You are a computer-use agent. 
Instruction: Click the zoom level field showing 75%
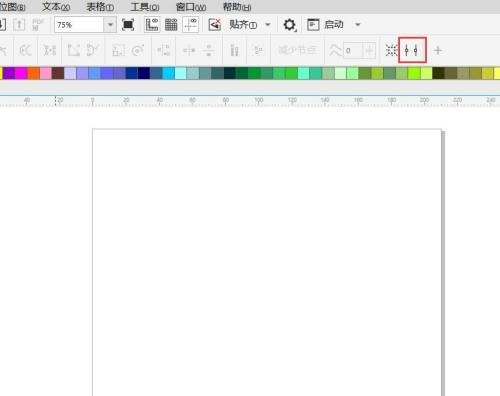point(79,25)
